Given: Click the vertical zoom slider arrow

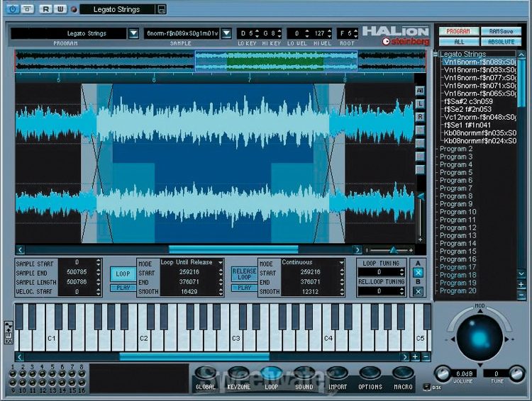Looking at the screenshot, I should pyautogui.click(x=421, y=196).
